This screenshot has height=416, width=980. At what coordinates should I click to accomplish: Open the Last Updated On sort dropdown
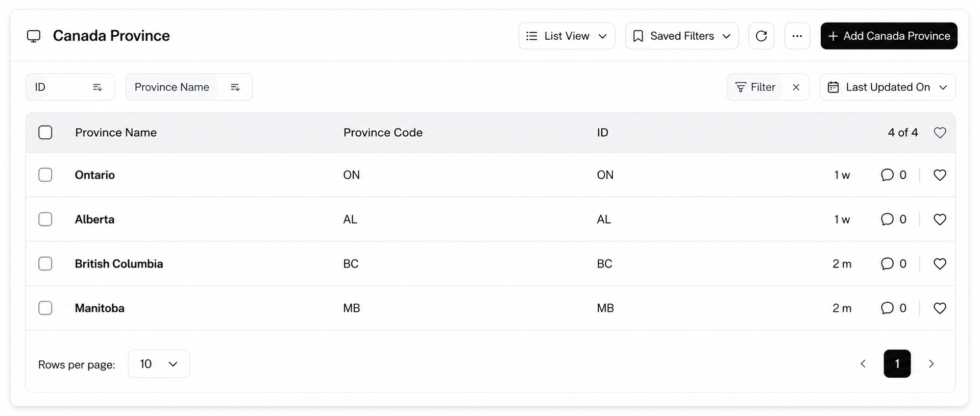click(888, 87)
